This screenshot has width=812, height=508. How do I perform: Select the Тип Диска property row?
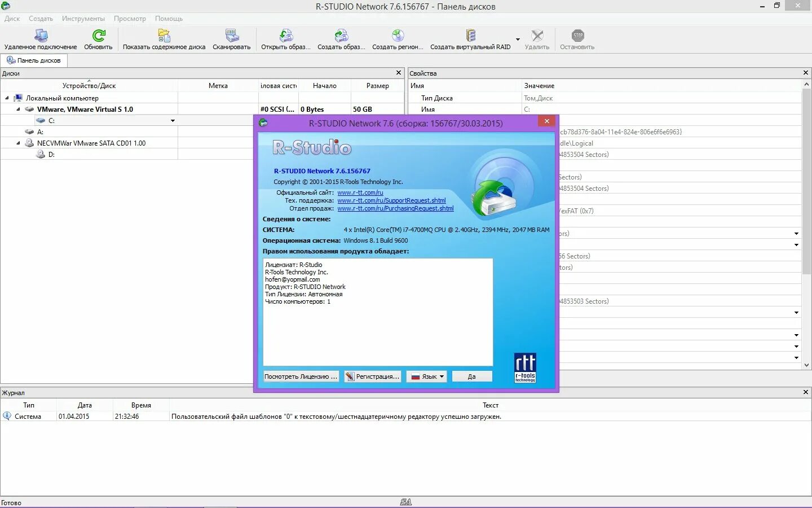tap(604, 98)
